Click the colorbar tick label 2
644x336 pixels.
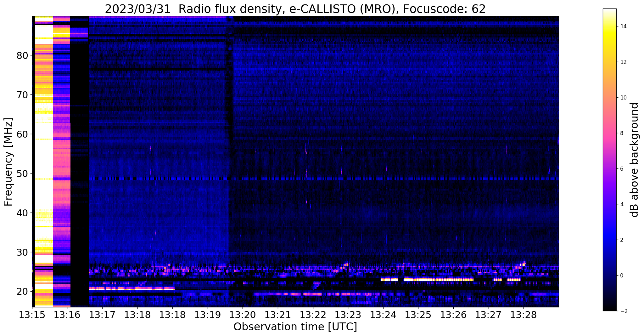pyautogui.click(x=622, y=240)
